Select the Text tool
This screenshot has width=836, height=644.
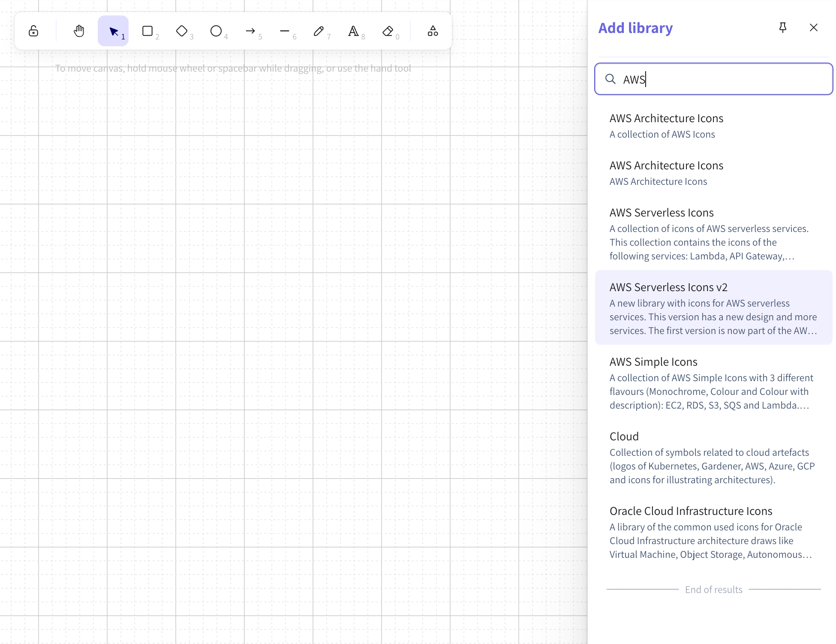354,30
